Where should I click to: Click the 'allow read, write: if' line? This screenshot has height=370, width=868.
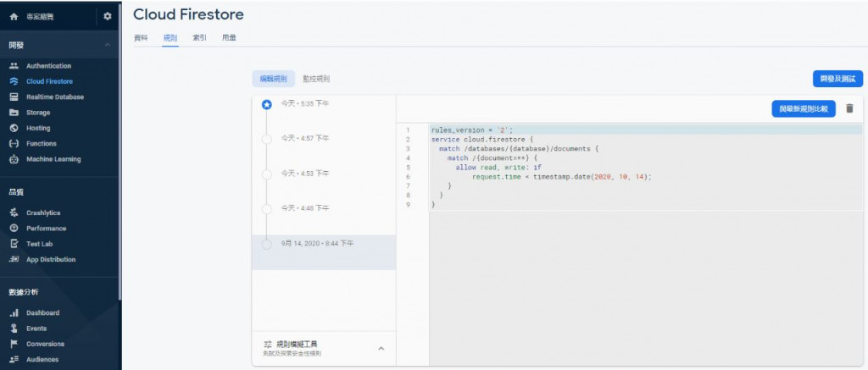498,167
